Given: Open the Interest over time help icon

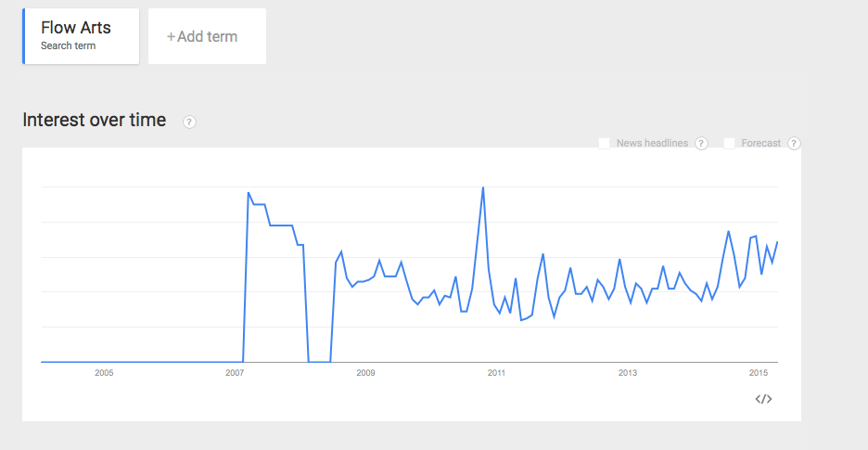Looking at the screenshot, I should [189, 122].
